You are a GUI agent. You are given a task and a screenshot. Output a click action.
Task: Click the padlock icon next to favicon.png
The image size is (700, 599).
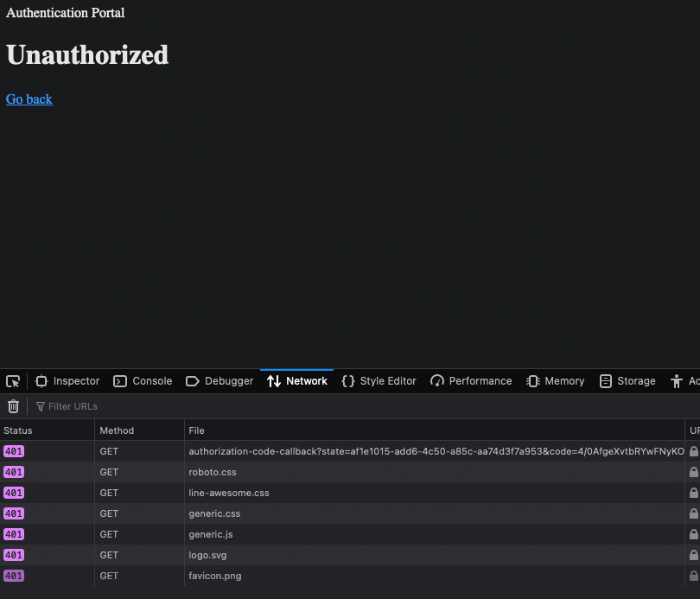(693, 575)
